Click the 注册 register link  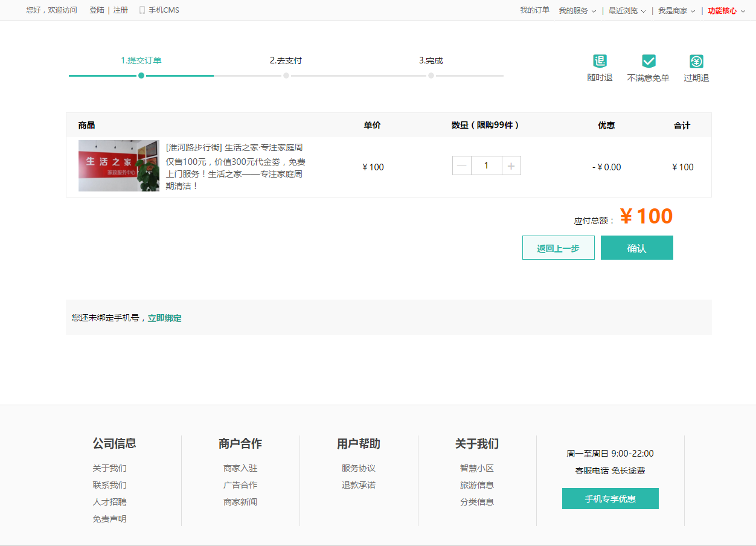pos(121,10)
